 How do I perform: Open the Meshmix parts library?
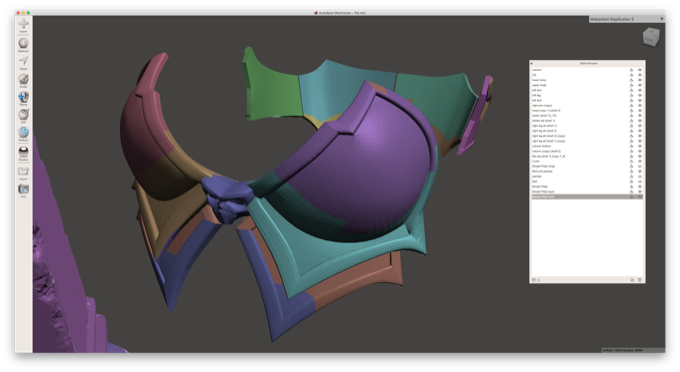tap(23, 45)
